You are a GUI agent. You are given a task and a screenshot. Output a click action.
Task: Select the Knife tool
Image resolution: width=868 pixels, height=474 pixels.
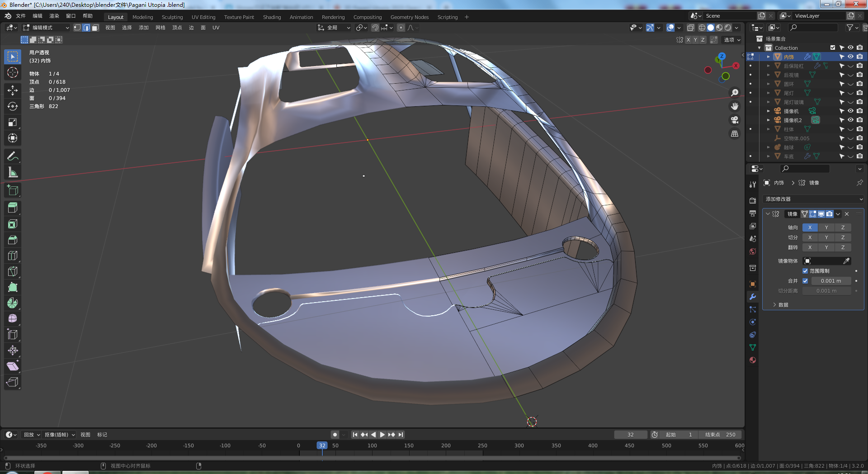(x=13, y=271)
